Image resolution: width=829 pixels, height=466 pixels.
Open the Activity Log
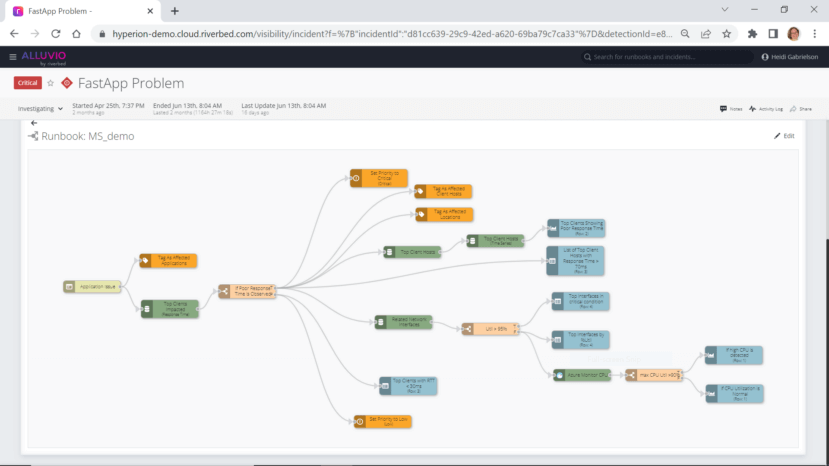[765, 108]
